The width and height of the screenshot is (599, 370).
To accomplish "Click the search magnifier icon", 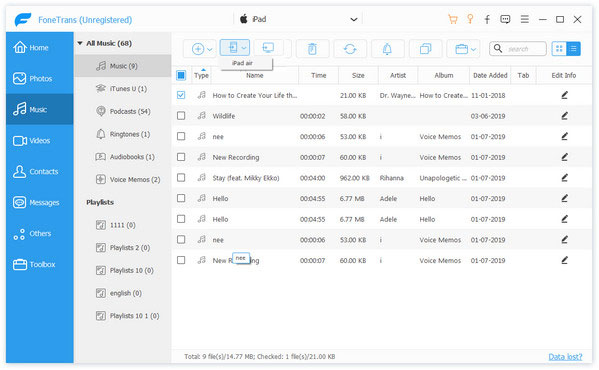I will (498, 48).
